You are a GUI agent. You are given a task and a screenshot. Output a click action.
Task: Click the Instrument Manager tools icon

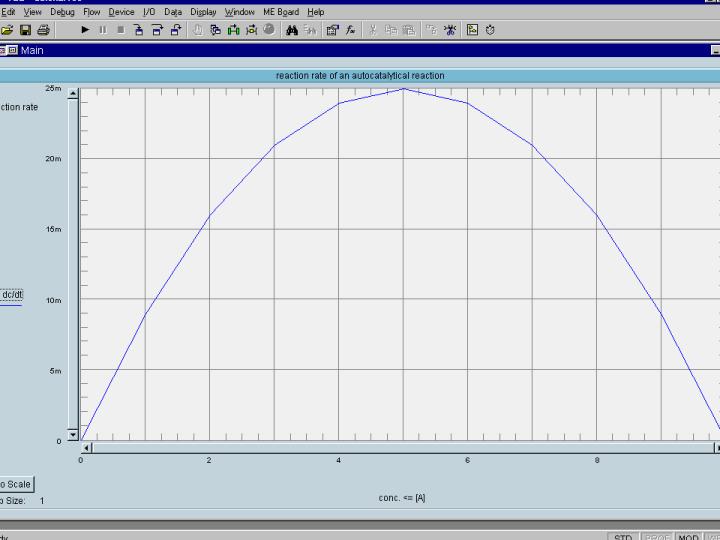(451, 30)
